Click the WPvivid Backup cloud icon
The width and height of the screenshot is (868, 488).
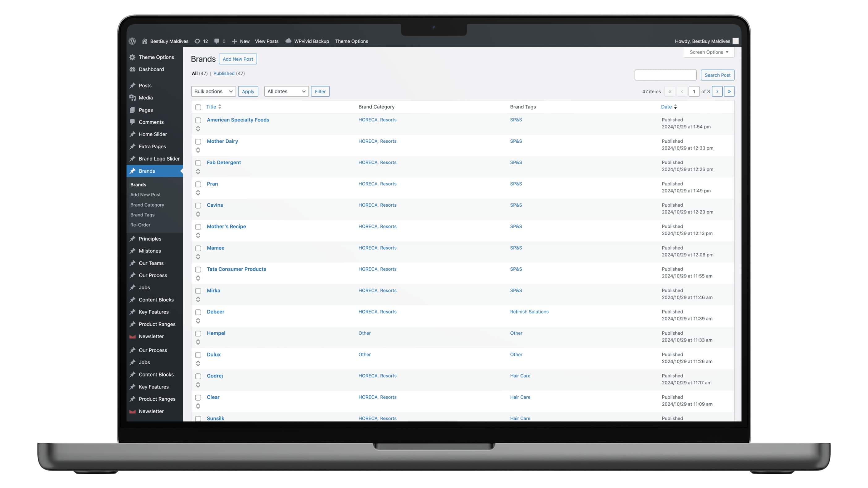(288, 41)
